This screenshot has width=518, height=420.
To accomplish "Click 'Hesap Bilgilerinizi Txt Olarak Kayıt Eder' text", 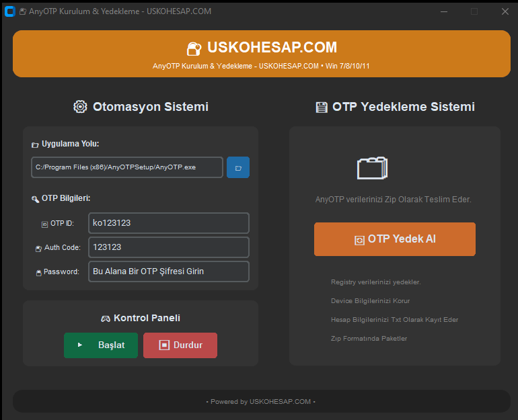I will click(394, 320).
